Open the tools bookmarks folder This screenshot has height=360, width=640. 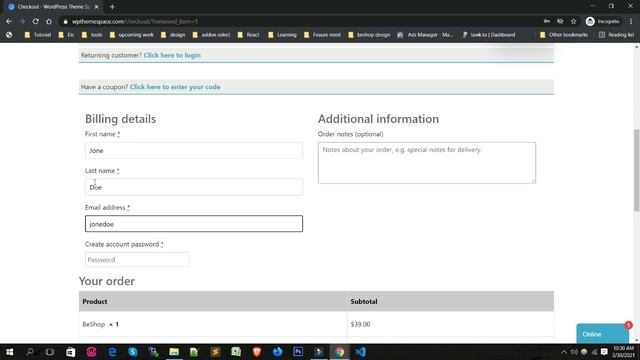point(92,35)
